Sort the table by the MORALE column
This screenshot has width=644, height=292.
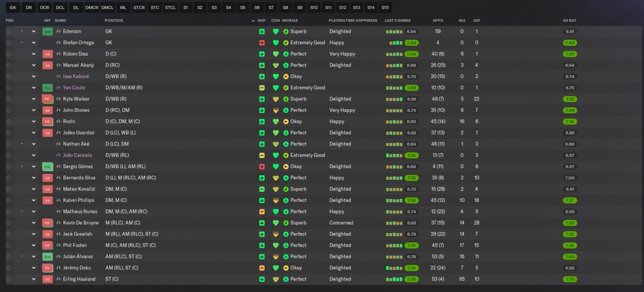[x=290, y=21]
